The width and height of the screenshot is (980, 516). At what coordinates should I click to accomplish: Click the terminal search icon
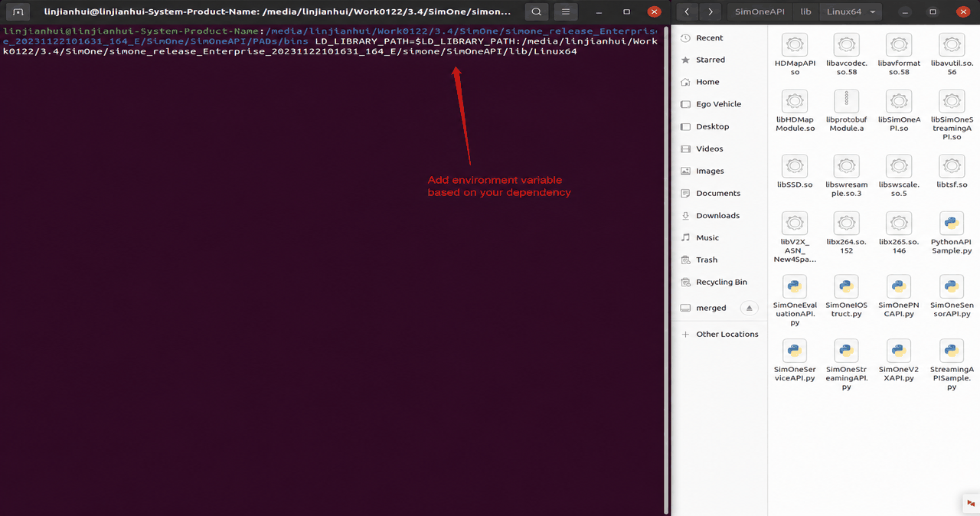point(537,11)
